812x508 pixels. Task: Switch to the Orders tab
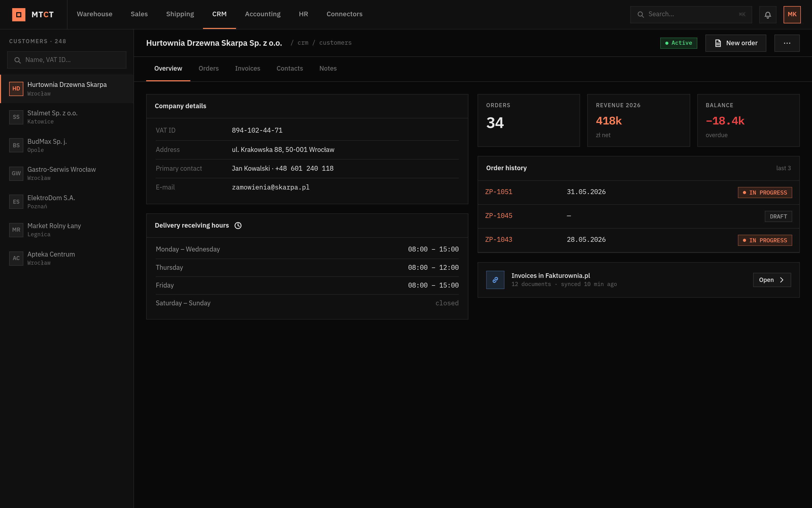[x=208, y=69]
